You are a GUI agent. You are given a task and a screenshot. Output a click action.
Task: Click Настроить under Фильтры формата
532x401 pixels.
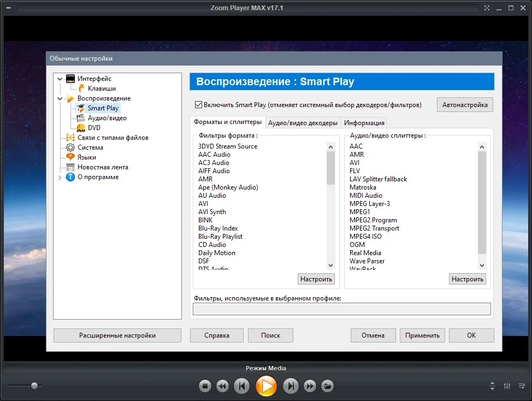click(x=316, y=279)
